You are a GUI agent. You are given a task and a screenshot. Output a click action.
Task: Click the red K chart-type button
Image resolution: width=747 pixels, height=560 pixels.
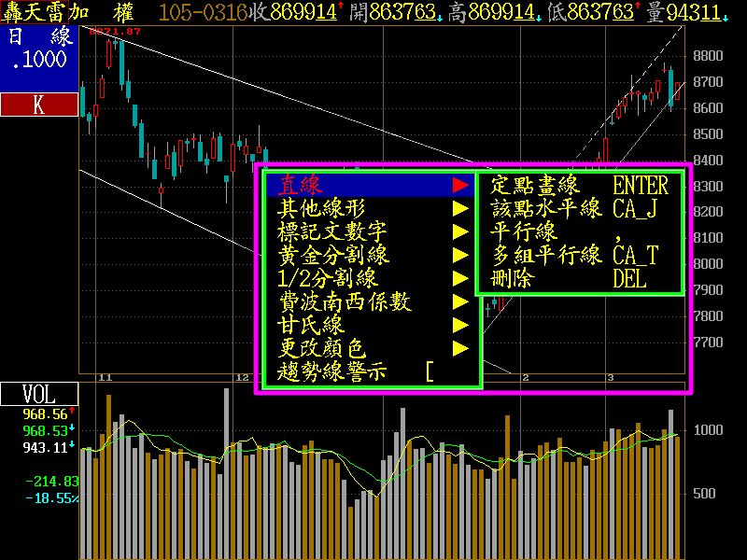pyautogui.click(x=39, y=105)
